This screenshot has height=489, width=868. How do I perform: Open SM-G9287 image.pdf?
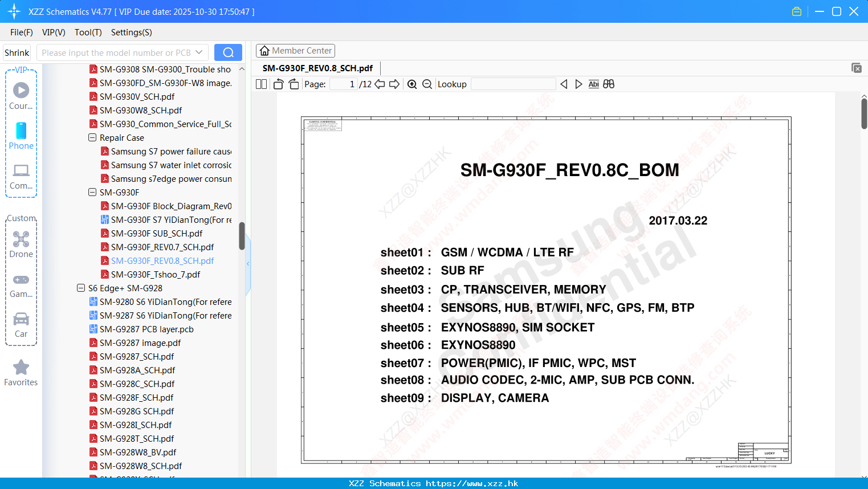pos(135,343)
